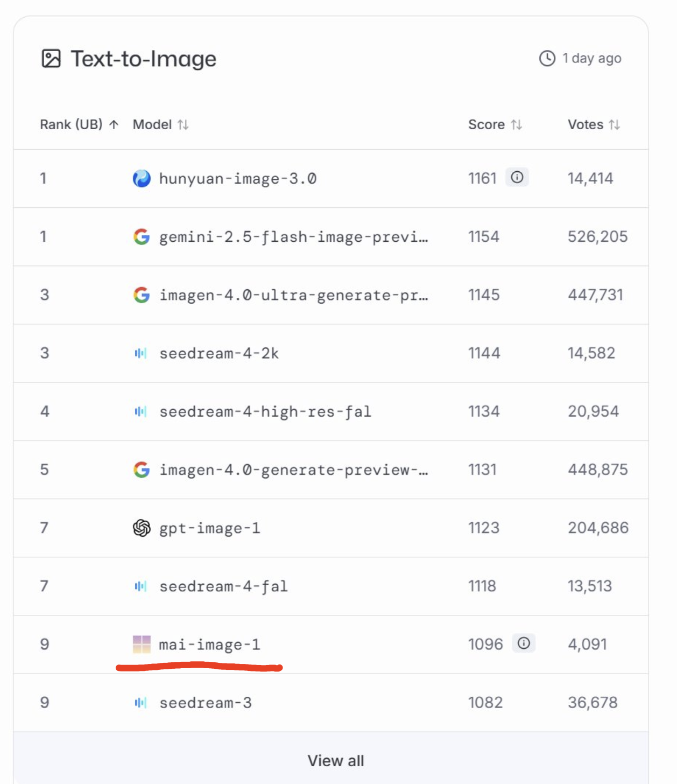Click the hunyuan-image-3.0 model logo icon
This screenshot has height=784, width=677.
(142, 178)
